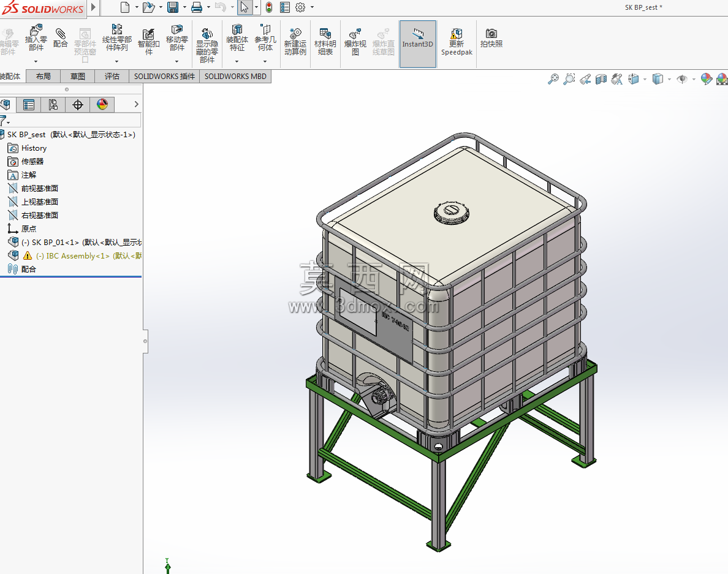Select the Mate paperclip tool
Screen dimensions: 728x574
60,37
